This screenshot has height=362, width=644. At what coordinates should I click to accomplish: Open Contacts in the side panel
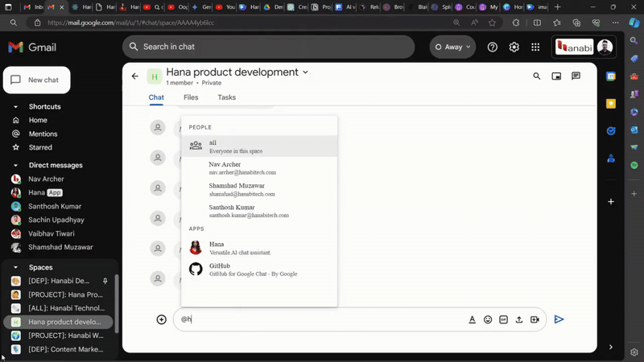(611, 158)
